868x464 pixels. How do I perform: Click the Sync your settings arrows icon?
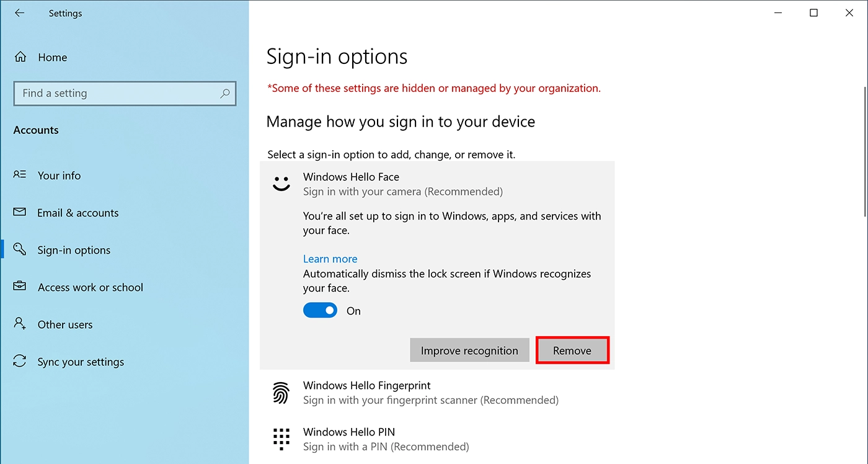click(x=20, y=362)
